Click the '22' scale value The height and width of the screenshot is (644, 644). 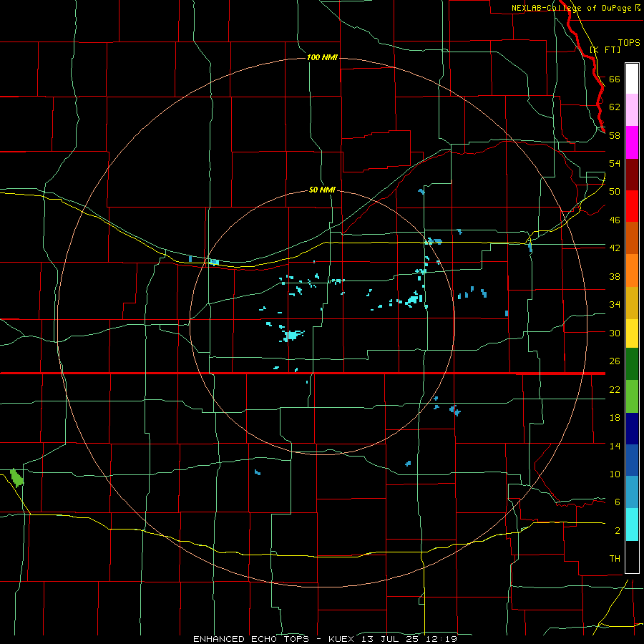pyautogui.click(x=615, y=389)
